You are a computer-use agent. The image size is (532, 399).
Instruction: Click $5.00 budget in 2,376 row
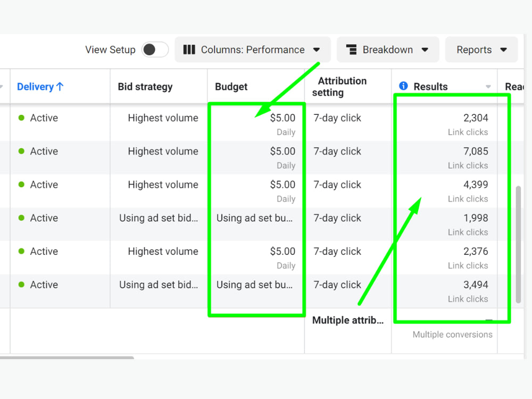pyautogui.click(x=282, y=252)
